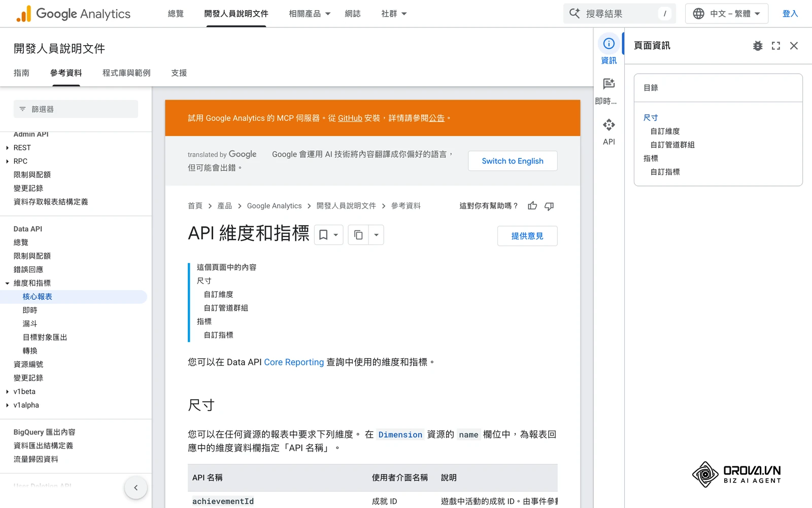The height and width of the screenshot is (508, 812).
Task: Select 漏斗 in the sidebar
Action: [x=30, y=324]
